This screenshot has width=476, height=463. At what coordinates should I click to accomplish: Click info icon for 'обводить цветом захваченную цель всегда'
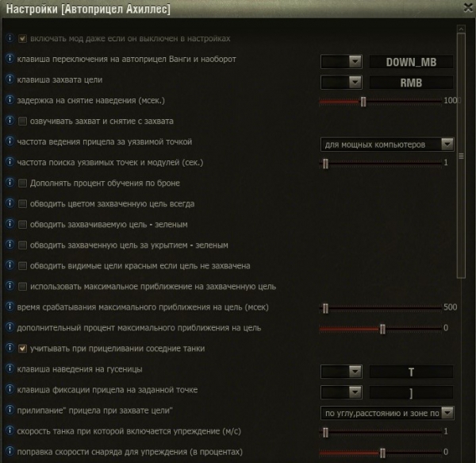tap(10, 203)
